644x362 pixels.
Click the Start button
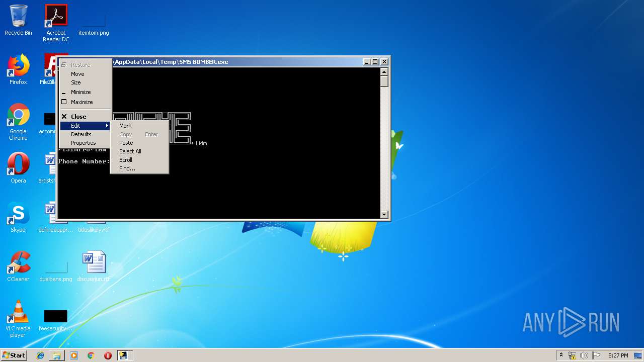(x=14, y=355)
